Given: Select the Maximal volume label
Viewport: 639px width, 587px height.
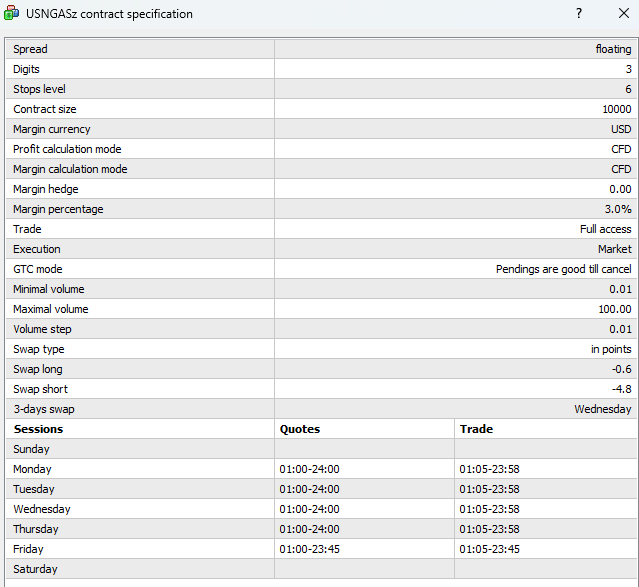Looking at the screenshot, I should [51, 309].
